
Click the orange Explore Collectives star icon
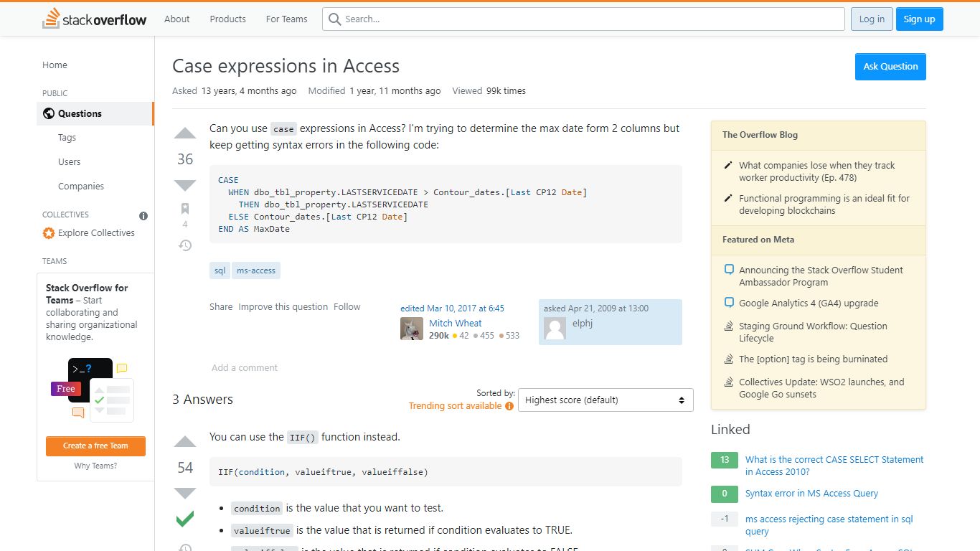point(49,233)
